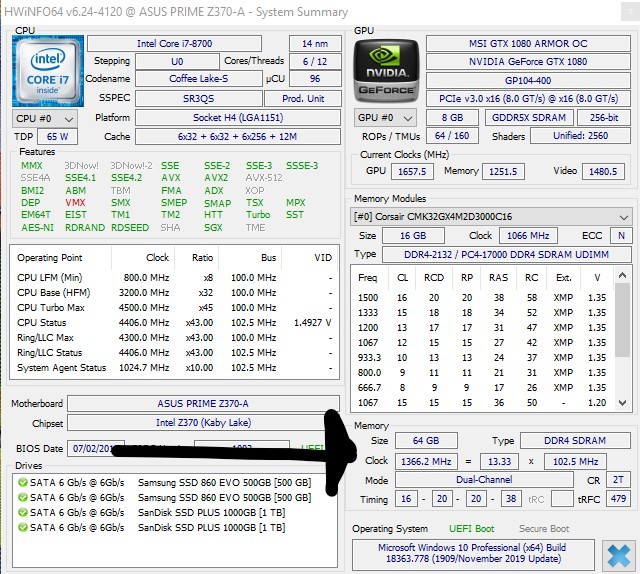Click the CR 2T value
The image size is (640, 574).
tap(618, 480)
